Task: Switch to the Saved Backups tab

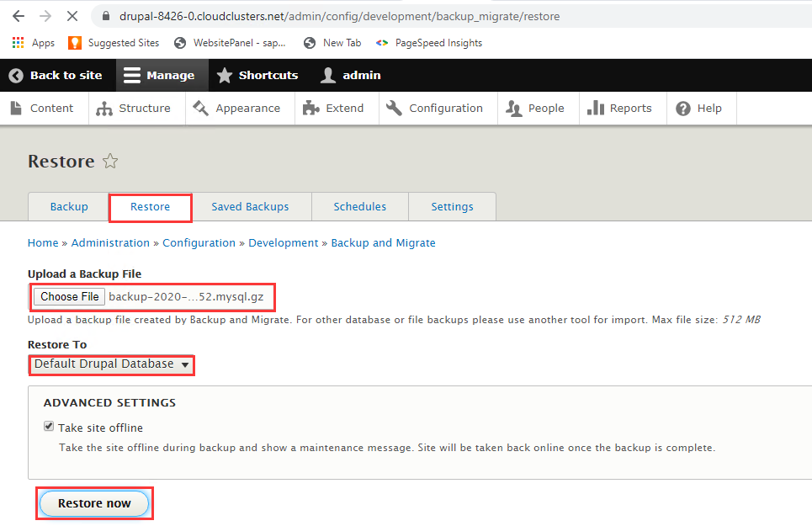Action: pyautogui.click(x=250, y=207)
